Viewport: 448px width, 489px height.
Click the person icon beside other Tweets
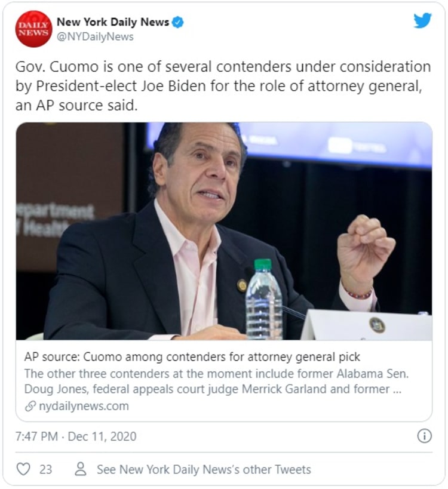pos(81,469)
